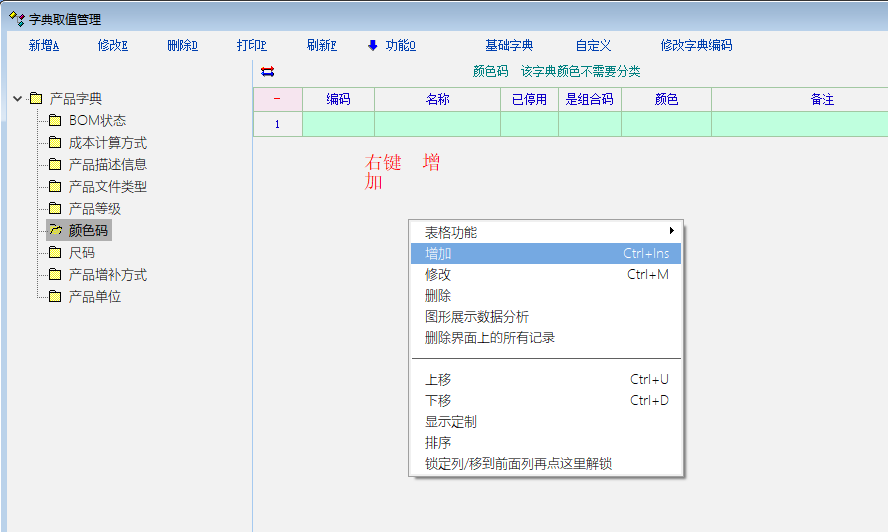Click the 产品单位 folder icon
Viewport: 888px width, 532px height.
55,296
